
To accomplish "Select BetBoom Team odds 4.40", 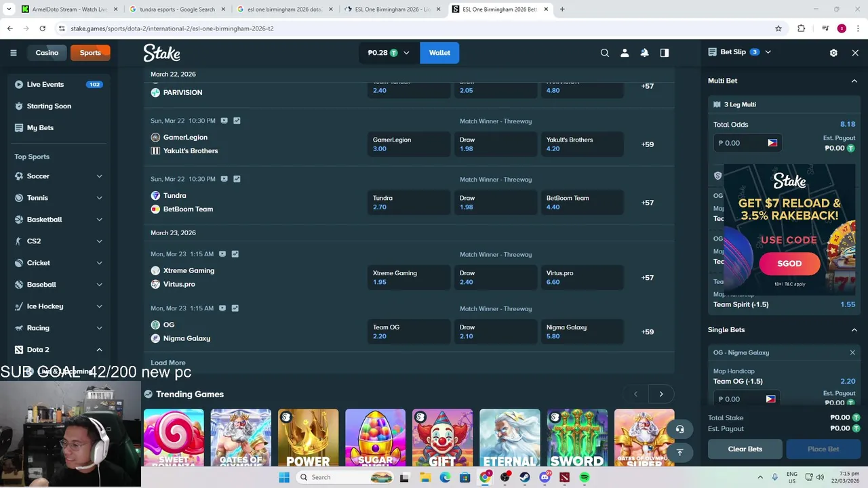I will point(582,203).
